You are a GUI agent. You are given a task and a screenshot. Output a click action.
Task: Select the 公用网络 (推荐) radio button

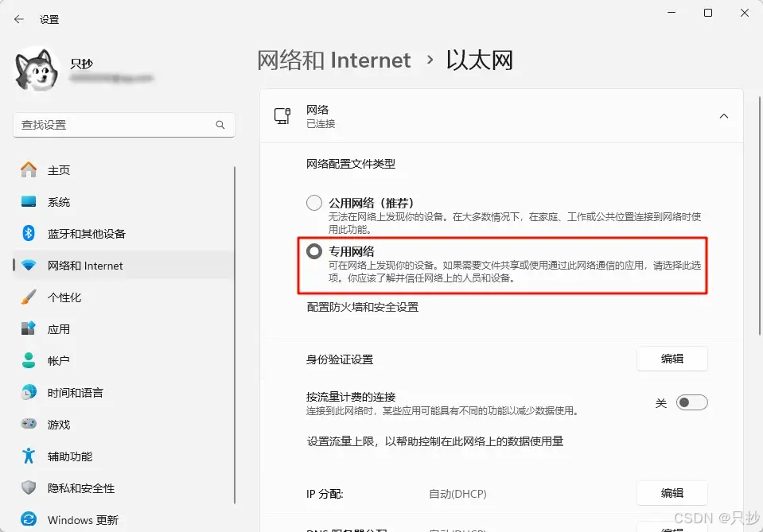point(313,203)
